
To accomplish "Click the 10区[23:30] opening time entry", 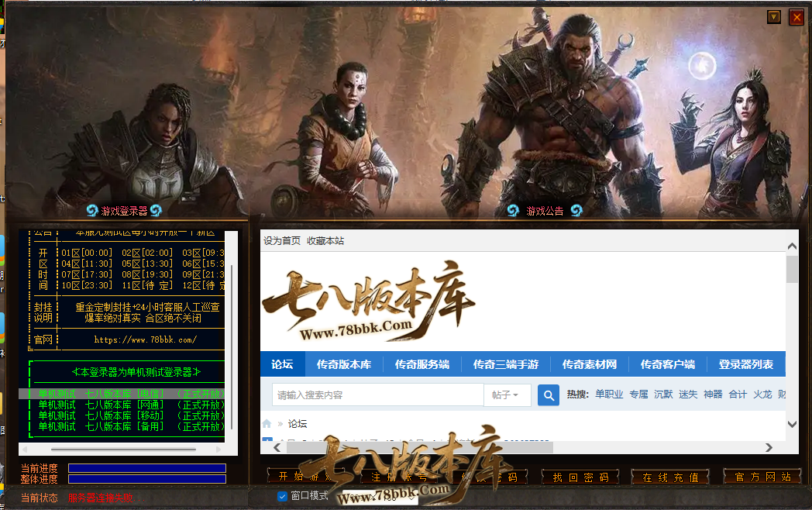I will coord(87,285).
